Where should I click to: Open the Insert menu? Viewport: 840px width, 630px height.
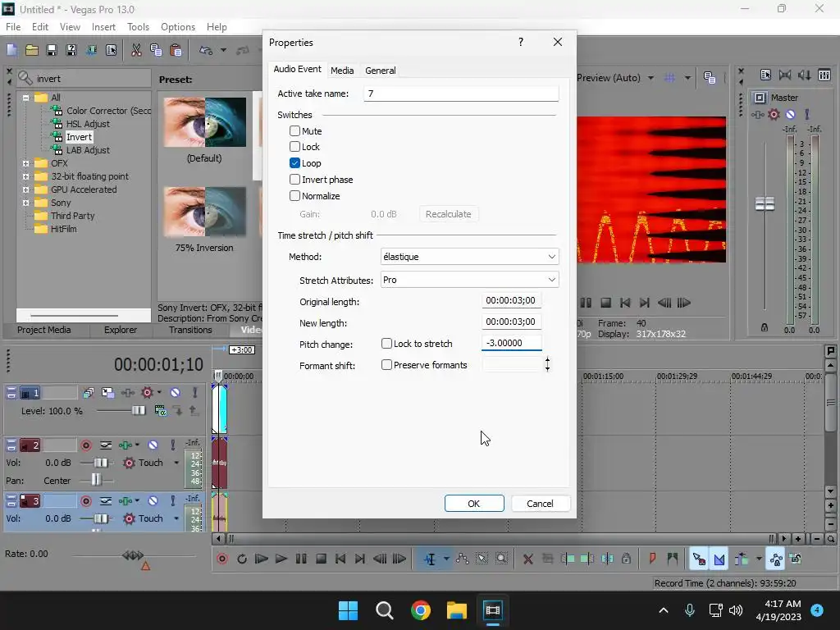point(103,27)
